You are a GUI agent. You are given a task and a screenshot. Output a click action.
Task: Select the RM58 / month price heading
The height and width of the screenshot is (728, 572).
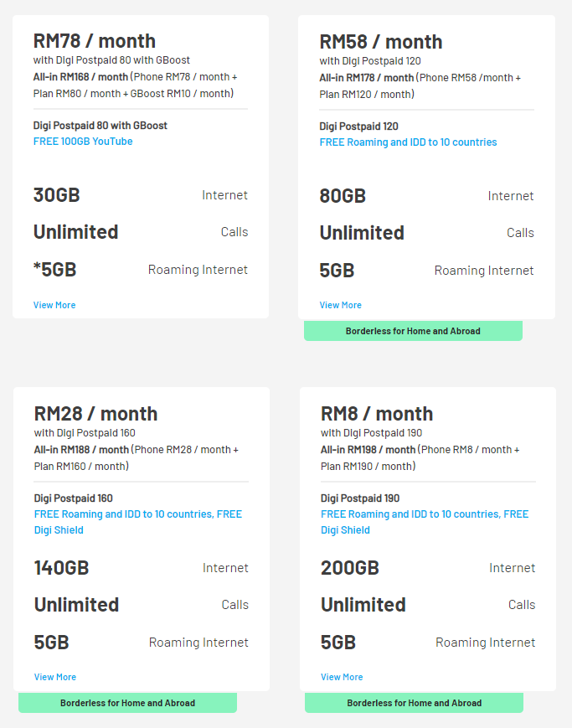coord(381,41)
